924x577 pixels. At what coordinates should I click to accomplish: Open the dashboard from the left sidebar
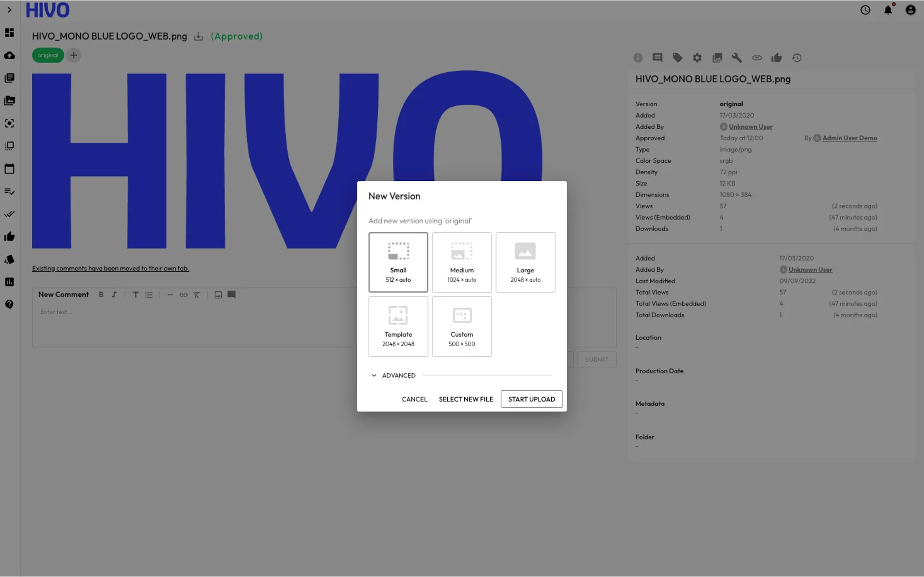[9, 33]
